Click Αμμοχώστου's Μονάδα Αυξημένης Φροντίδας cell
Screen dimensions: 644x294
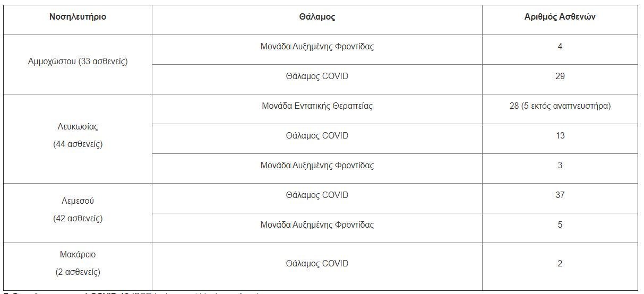[317, 50]
